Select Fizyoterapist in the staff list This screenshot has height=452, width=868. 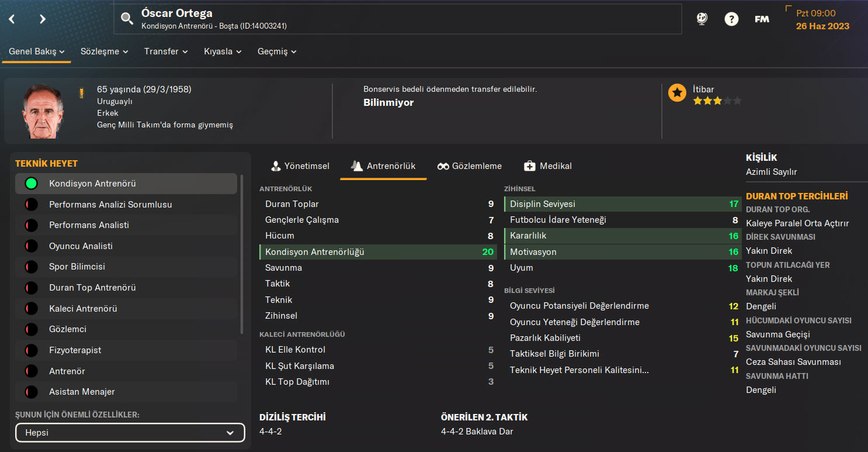point(75,350)
